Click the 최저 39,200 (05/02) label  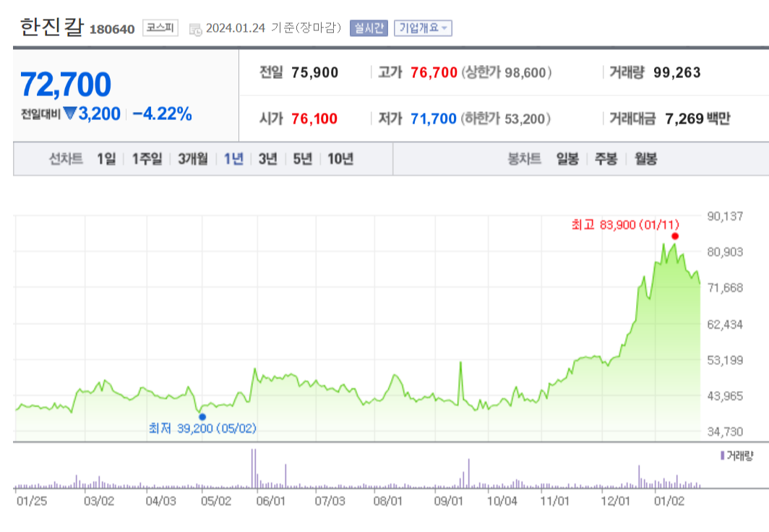(202, 429)
